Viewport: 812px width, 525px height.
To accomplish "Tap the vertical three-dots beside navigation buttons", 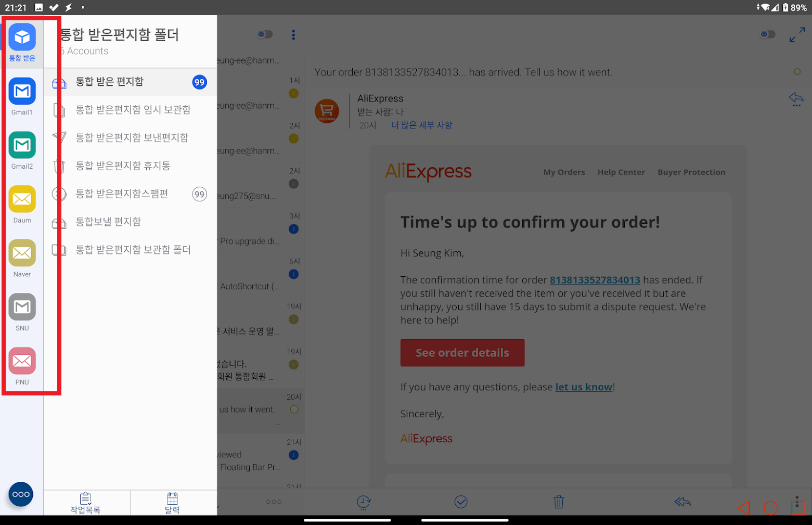I will 797,501.
